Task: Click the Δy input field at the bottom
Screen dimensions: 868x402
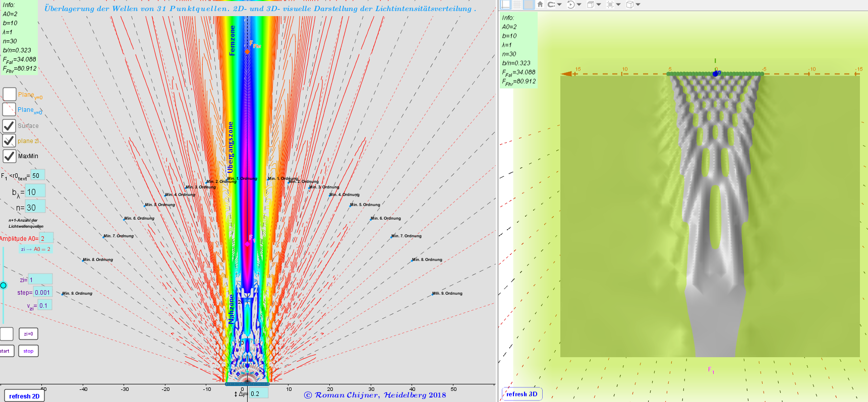Action: tap(259, 393)
